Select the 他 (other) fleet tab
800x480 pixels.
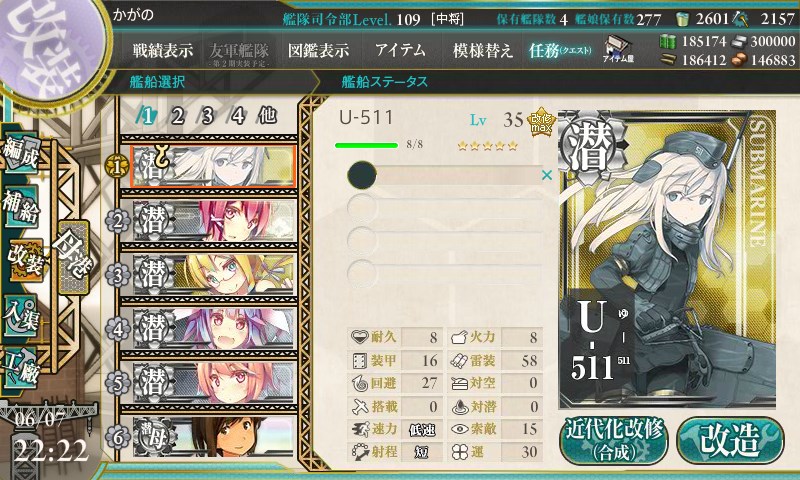(x=267, y=116)
